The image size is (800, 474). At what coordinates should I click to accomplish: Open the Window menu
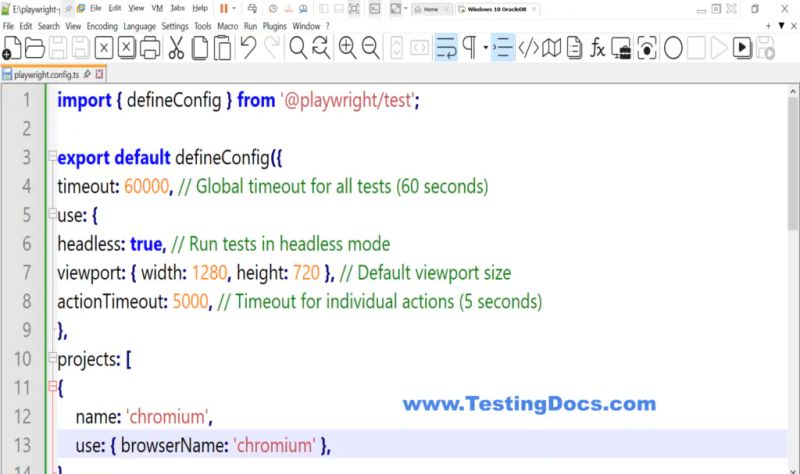point(306,26)
